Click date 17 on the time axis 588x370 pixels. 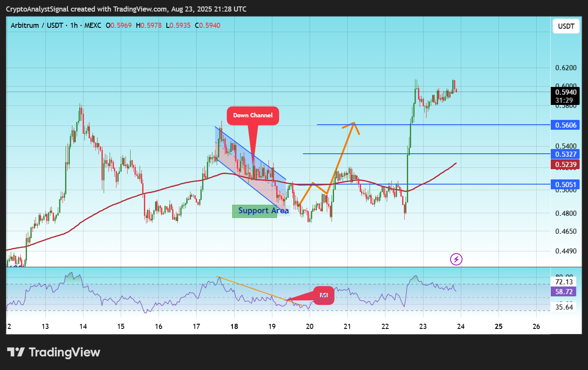coord(196,326)
